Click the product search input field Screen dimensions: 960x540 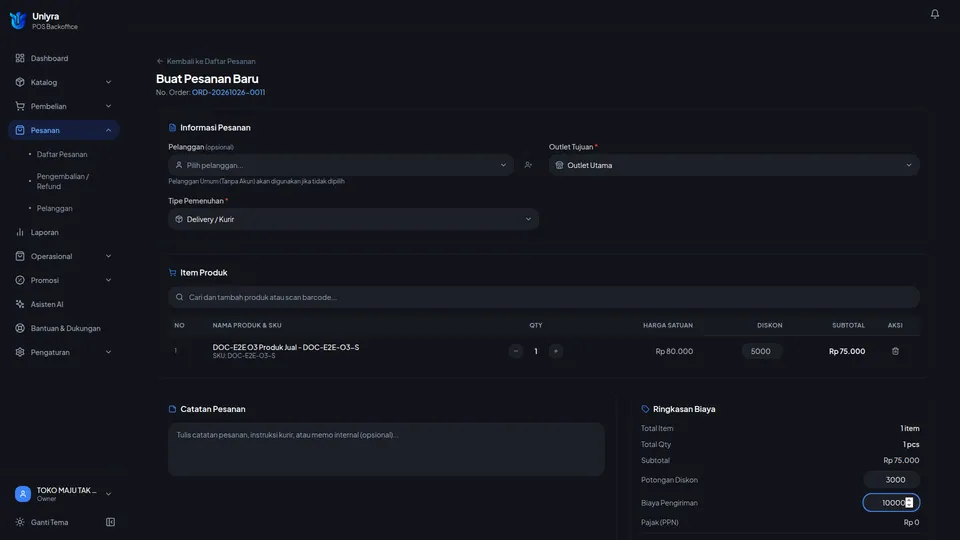544,297
